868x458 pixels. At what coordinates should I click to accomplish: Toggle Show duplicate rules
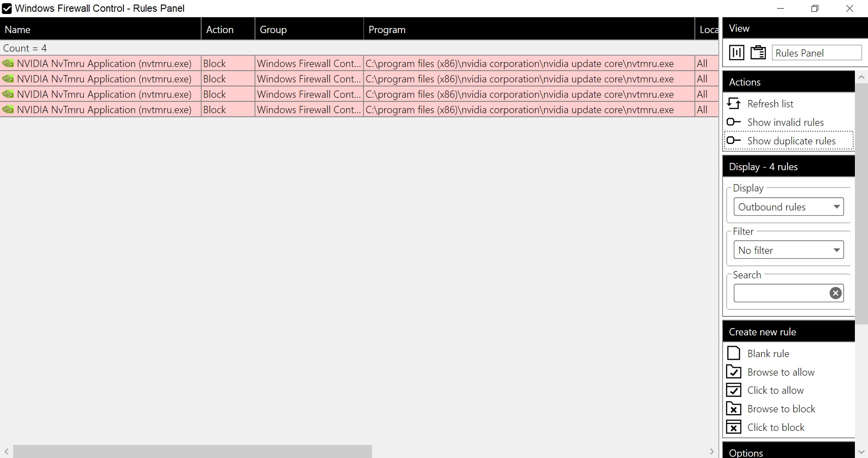click(789, 141)
